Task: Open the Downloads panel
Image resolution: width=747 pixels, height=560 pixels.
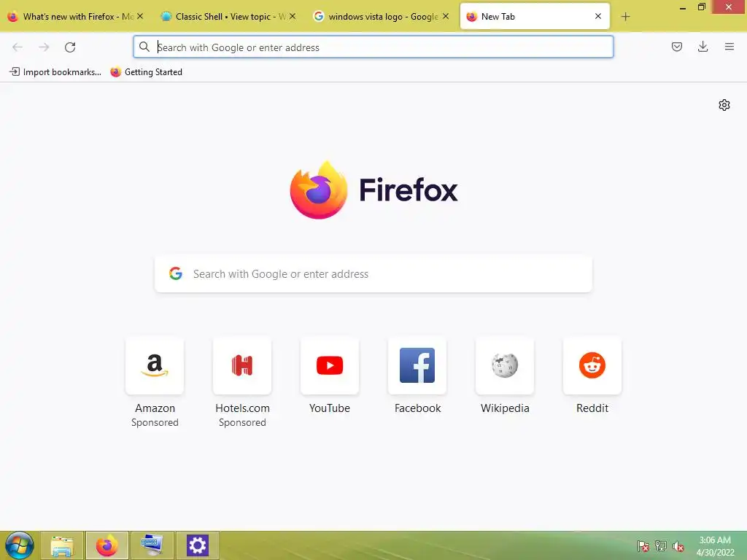Action: (703, 47)
